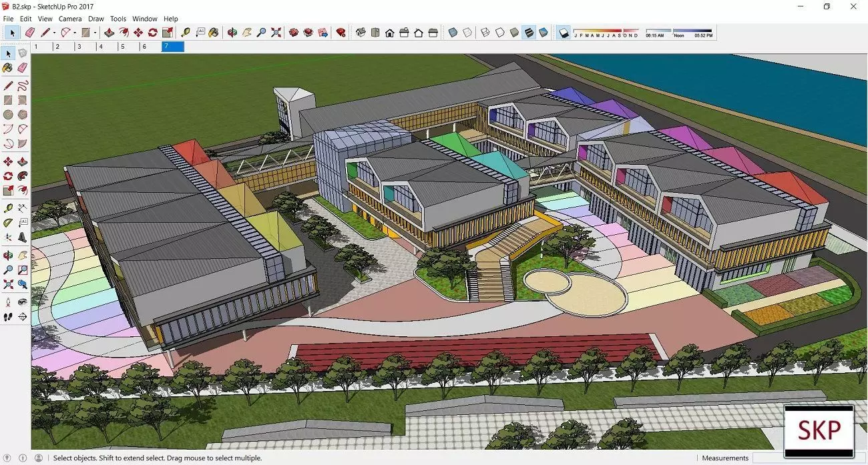Viewport: 868px width, 465px height.
Task: Activate the Pie arc tool
Action: click(x=23, y=143)
